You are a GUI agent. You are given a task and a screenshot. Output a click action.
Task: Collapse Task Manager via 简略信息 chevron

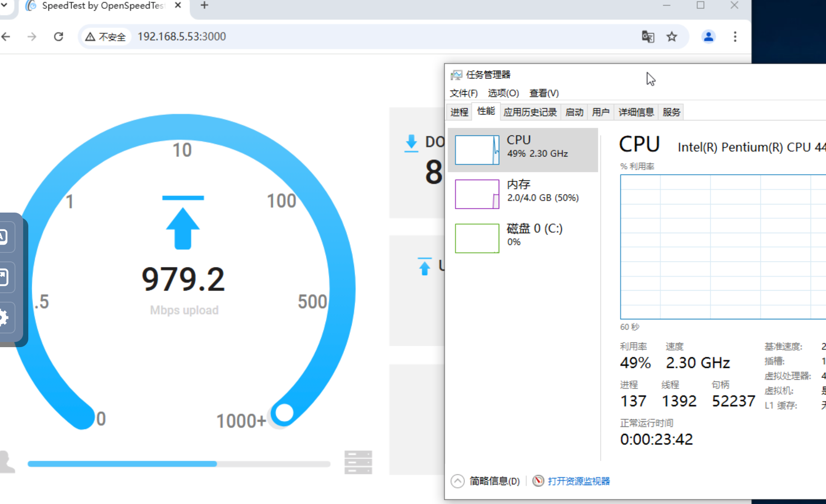pyautogui.click(x=458, y=481)
